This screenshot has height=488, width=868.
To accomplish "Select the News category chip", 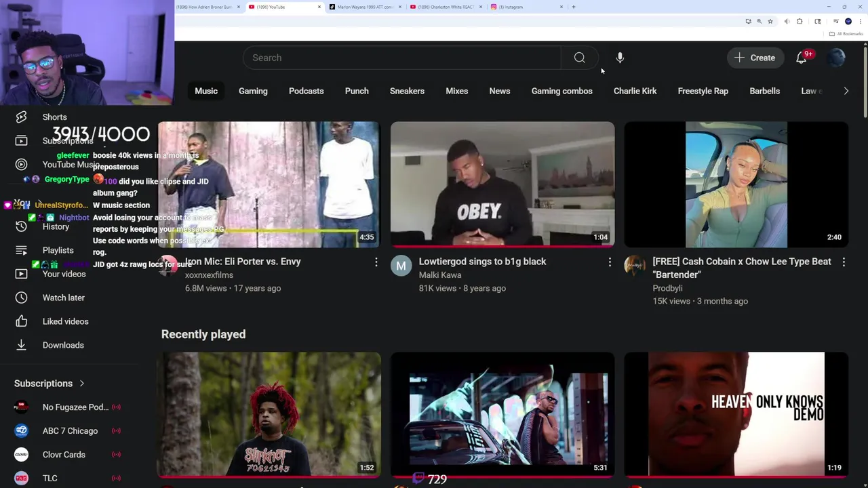I will [500, 91].
